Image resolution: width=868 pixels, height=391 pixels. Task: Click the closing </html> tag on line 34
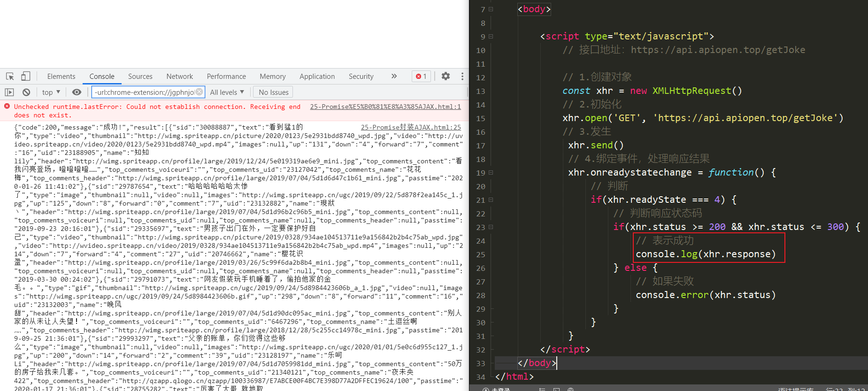(x=515, y=376)
